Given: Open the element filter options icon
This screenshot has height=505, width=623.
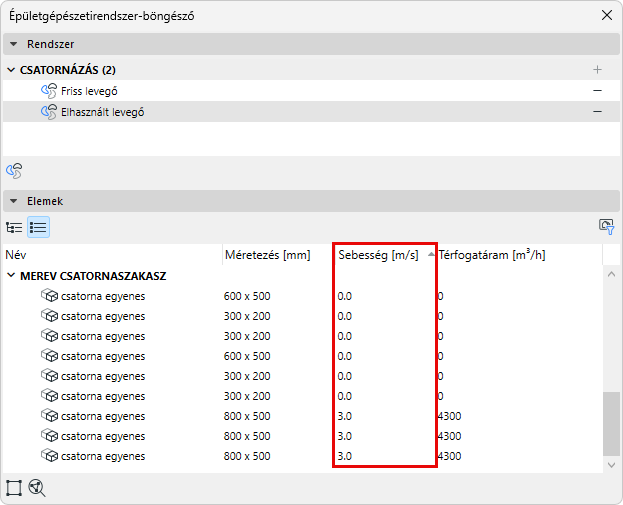Looking at the screenshot, I should click(606, 227).
